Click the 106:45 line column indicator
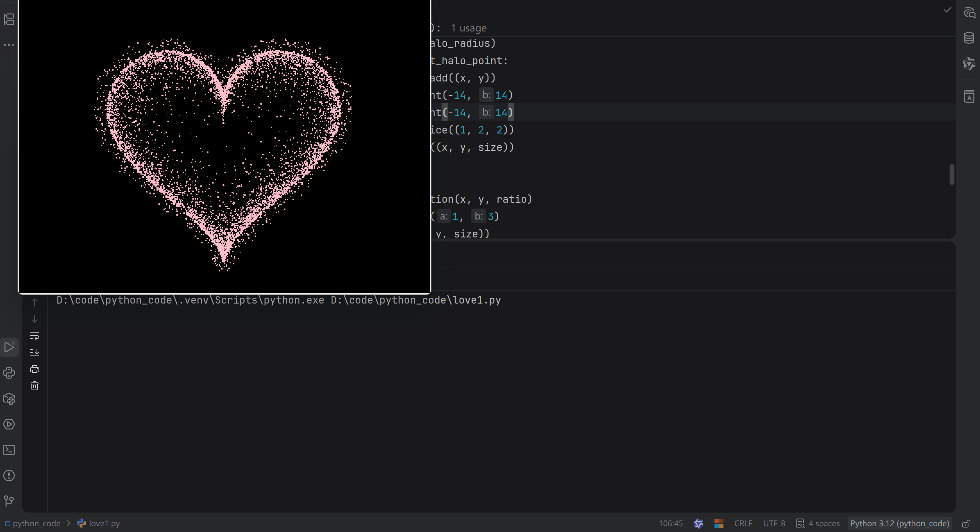The image size is (980, 532). pyautogui.click(x=670, y=524)
